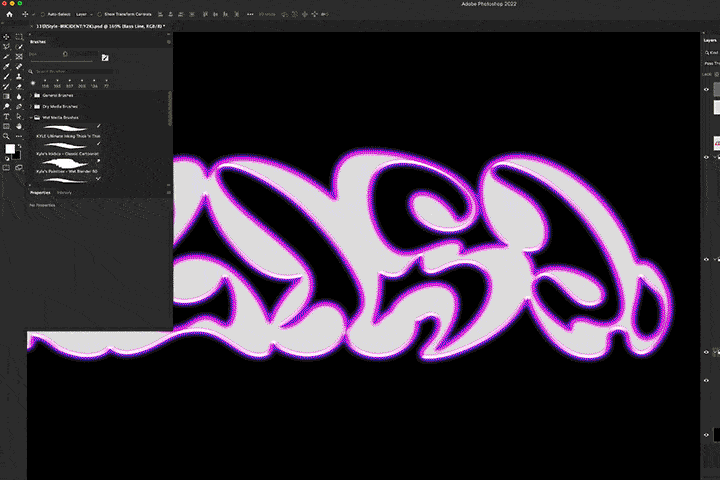The width and height of the screenshot is (720, 480).
Task: Expand the General Brushes folder
Action: tap(31, 96)
